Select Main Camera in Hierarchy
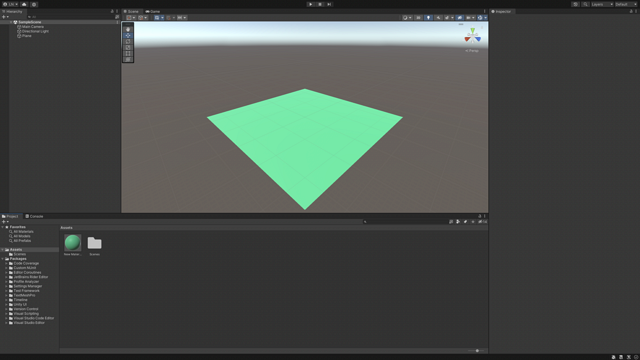The image size is (640, 360). (x=33, y=27)
